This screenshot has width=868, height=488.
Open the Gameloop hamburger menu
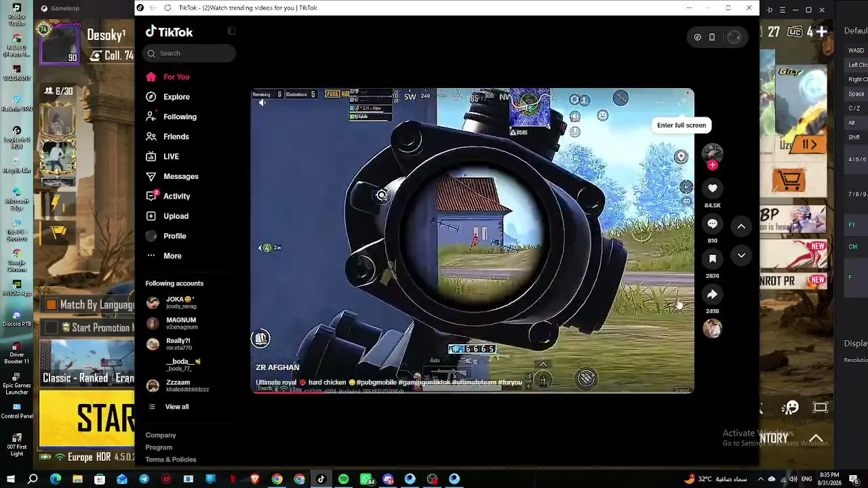click(782, 10)
